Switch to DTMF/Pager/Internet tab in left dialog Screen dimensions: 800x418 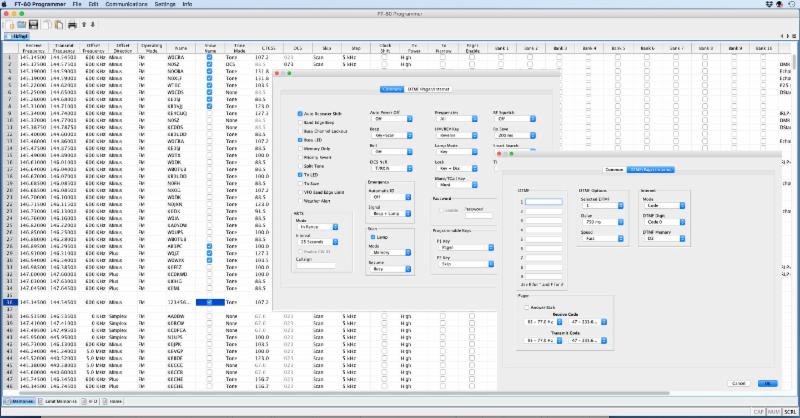pyautogui.click(x=428, y=89)
